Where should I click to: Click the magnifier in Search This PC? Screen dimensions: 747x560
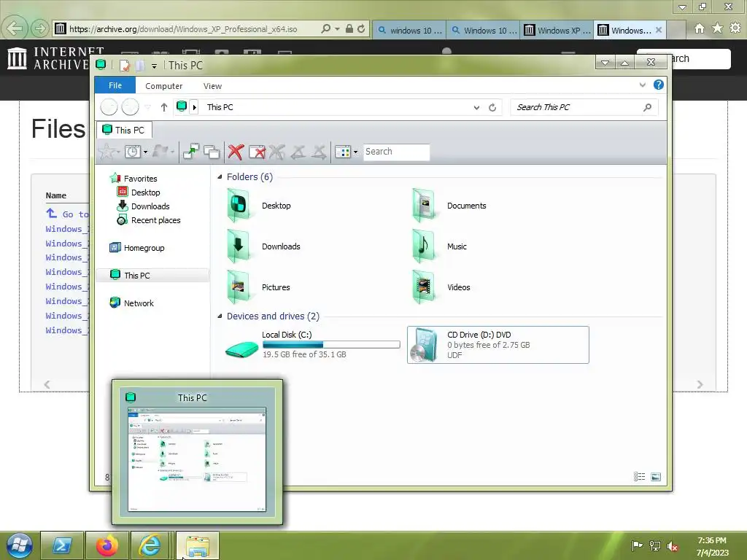647,108
